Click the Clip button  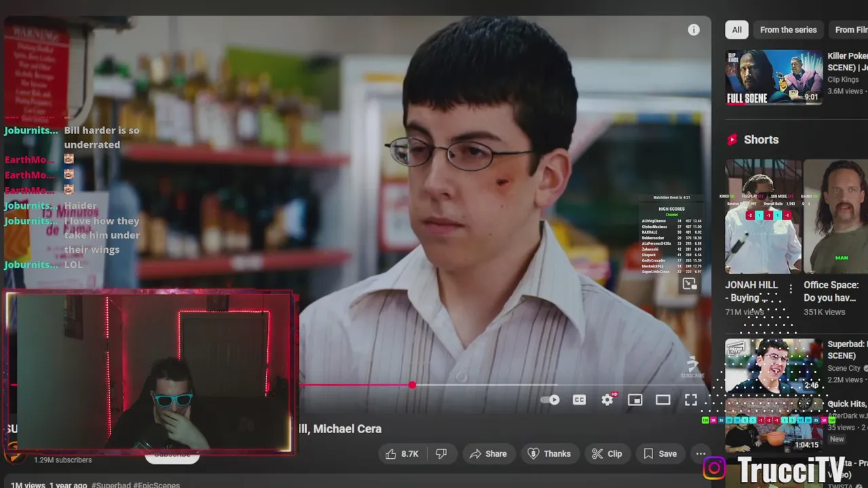click(x=607, y=454)
